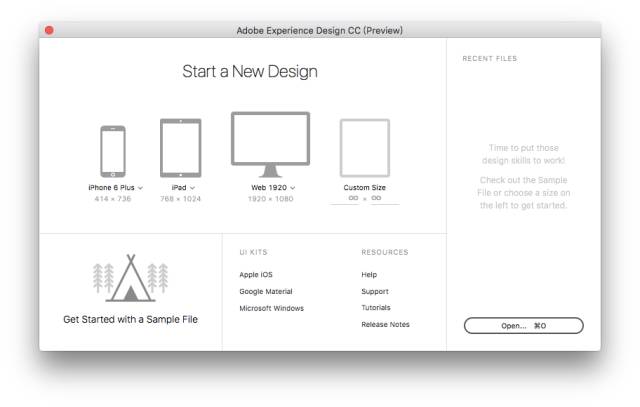640x407 pixels.
Task: Open the Apple iOS UI kit
Action: pyautogui.click(x=255, y=274)
